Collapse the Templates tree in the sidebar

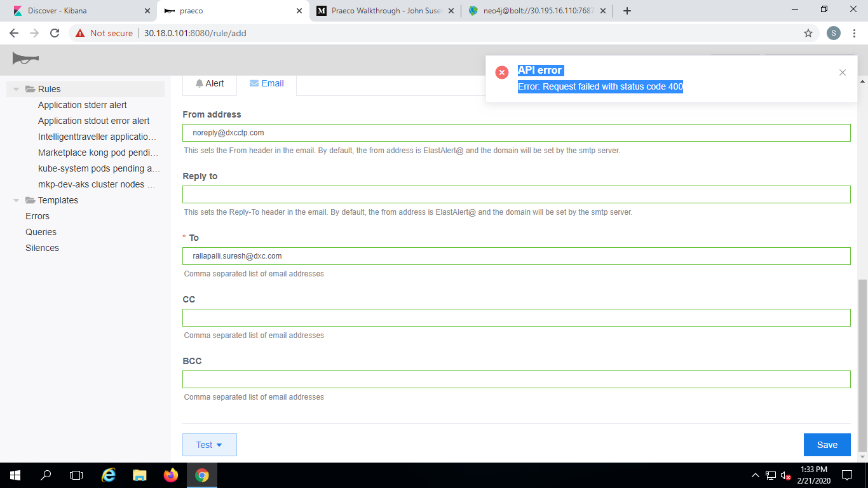point(15,200)
